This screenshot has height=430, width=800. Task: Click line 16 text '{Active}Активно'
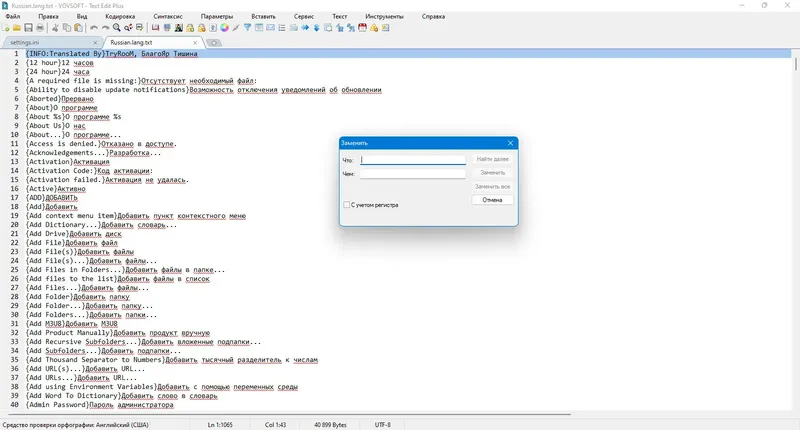point(56,189)
